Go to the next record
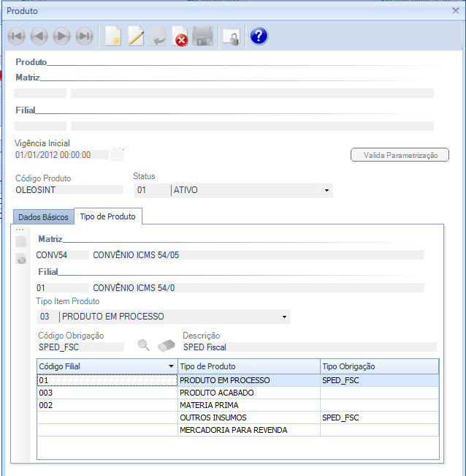 pos(62,37)
